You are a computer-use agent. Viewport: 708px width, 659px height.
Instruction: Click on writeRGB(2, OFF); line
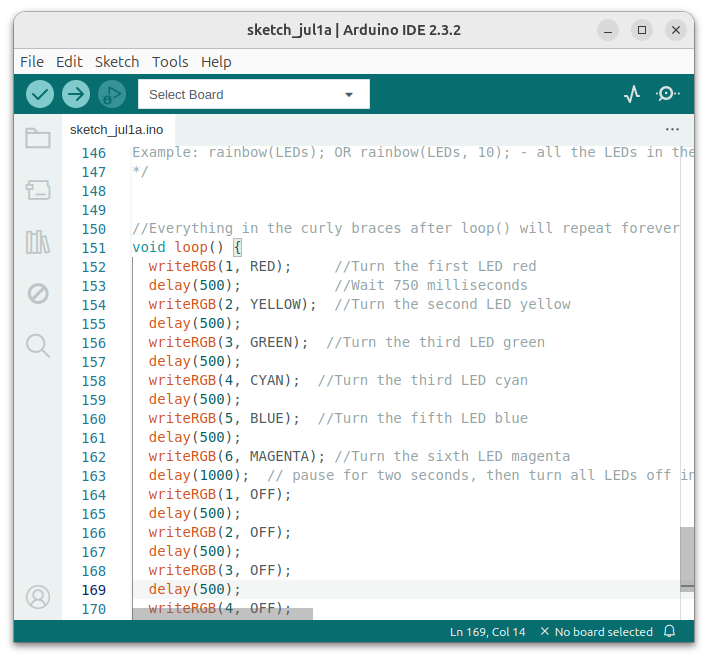(220, 532)
